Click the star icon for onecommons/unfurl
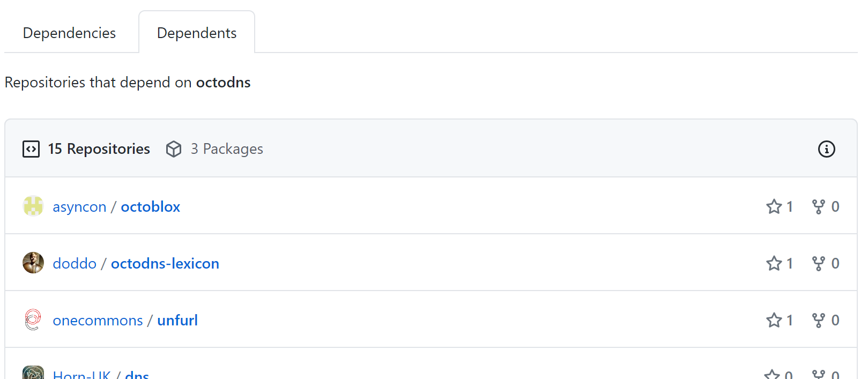 click(774, 320)
